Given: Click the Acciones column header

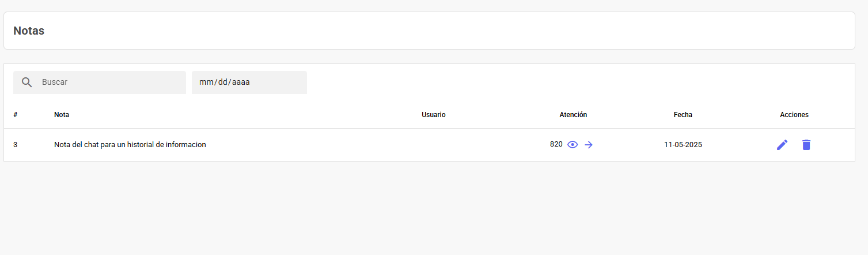Looking at the screenshot, I should coord(794,115).
